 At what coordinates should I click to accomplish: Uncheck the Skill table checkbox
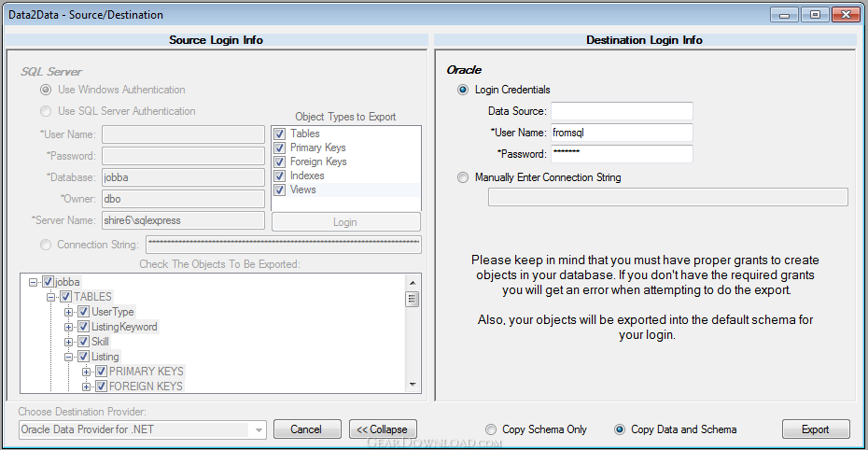point(84,342)
